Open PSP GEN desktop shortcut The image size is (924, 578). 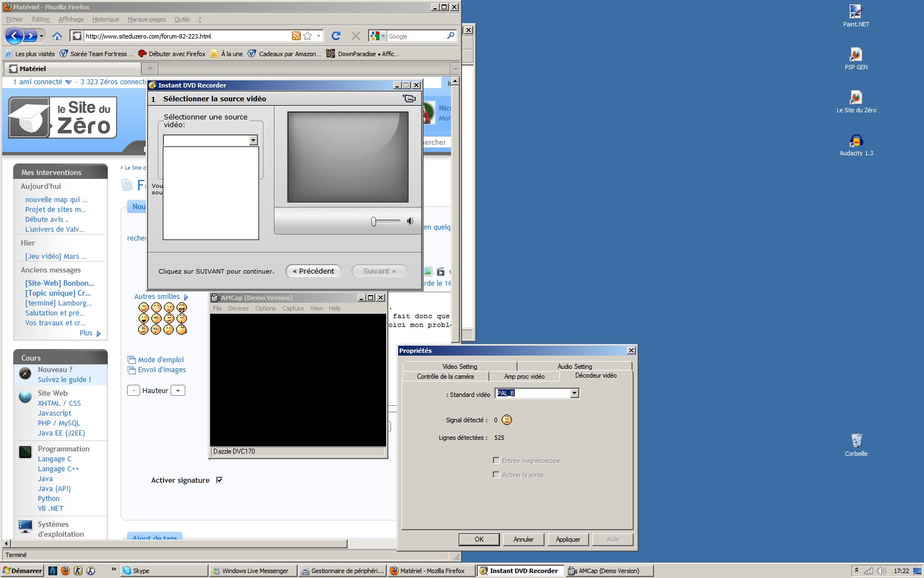pos(856,59)
